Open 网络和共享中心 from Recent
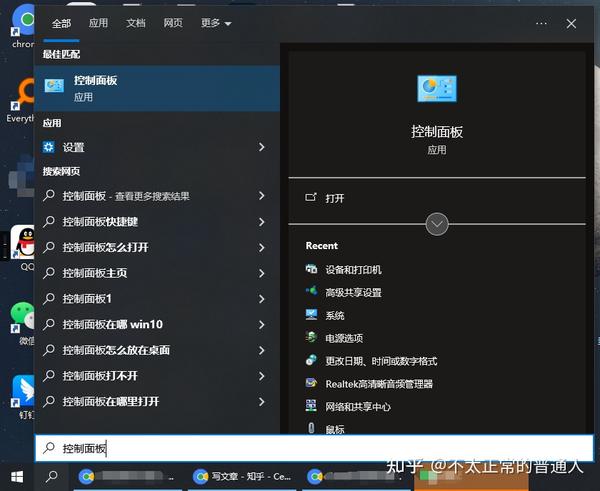 pyautogui.click(x=358, y=407)
